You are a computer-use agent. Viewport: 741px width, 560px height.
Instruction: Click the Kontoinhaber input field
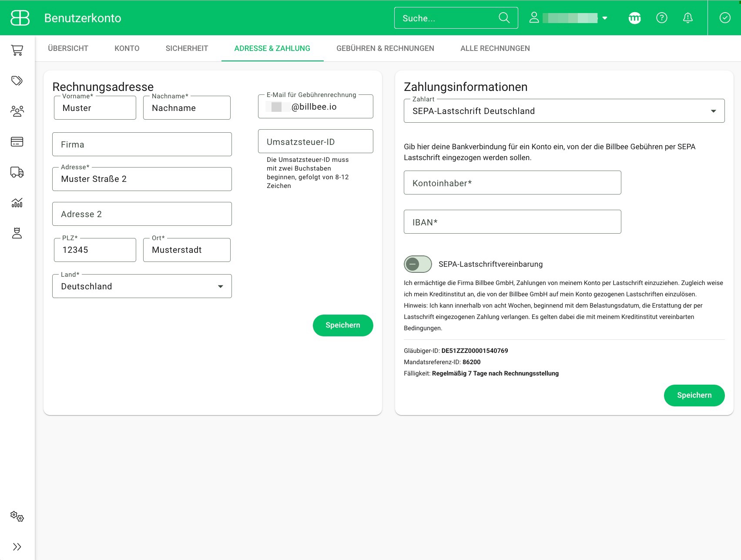tap(512, 183)
